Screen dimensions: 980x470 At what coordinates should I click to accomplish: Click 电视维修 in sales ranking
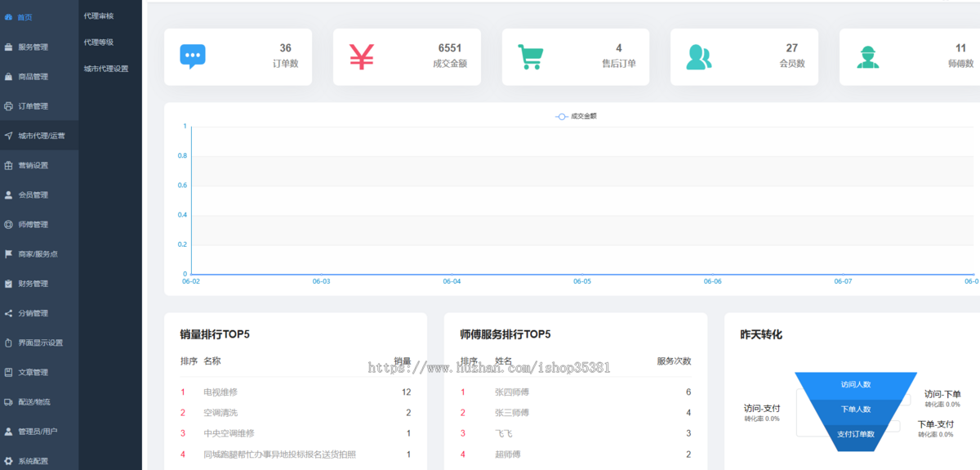click(x=220, y=392)
